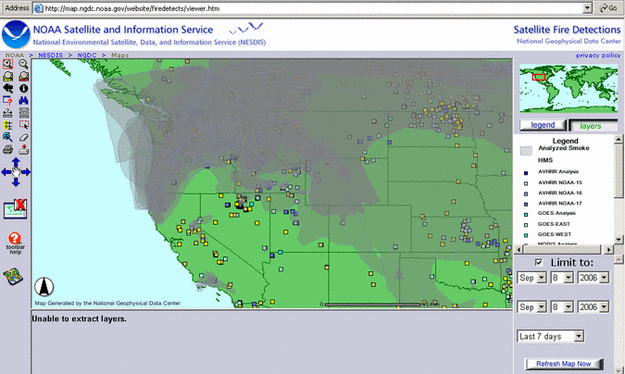Select by line or polygon tool
This screenshot has width=625, height=374.
click(8, 137)
